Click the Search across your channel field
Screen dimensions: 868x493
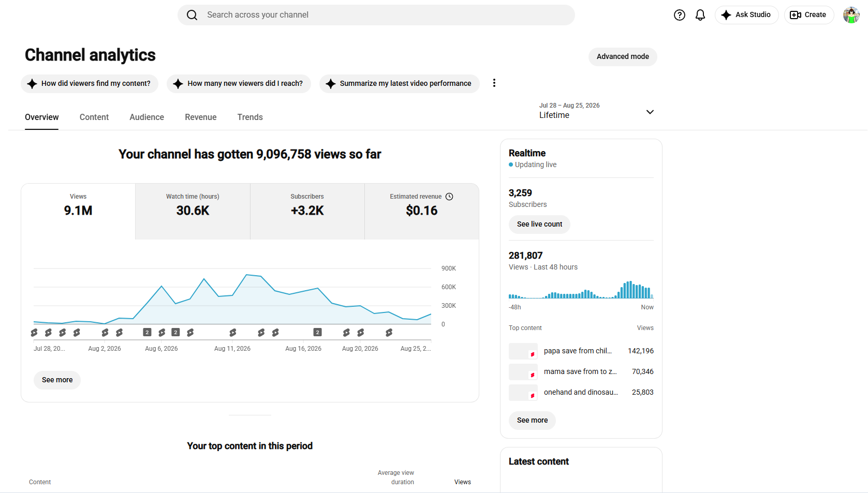(376, 15)
